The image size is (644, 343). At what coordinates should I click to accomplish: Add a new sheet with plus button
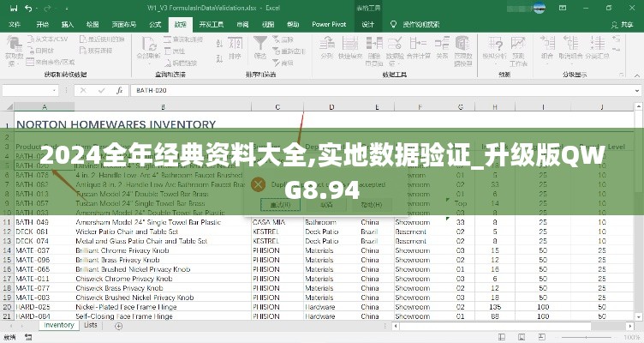(x=119, y=326)
